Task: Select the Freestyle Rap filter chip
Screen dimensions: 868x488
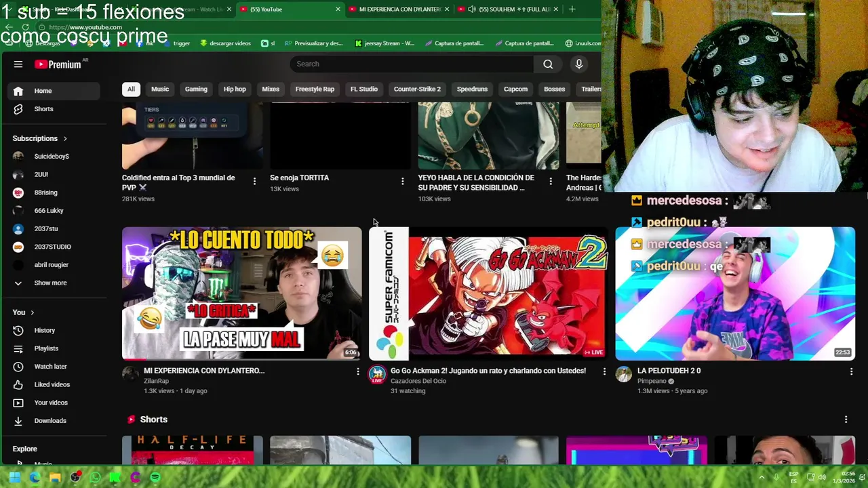Action: pyautogui.click(x=315, y=89)
